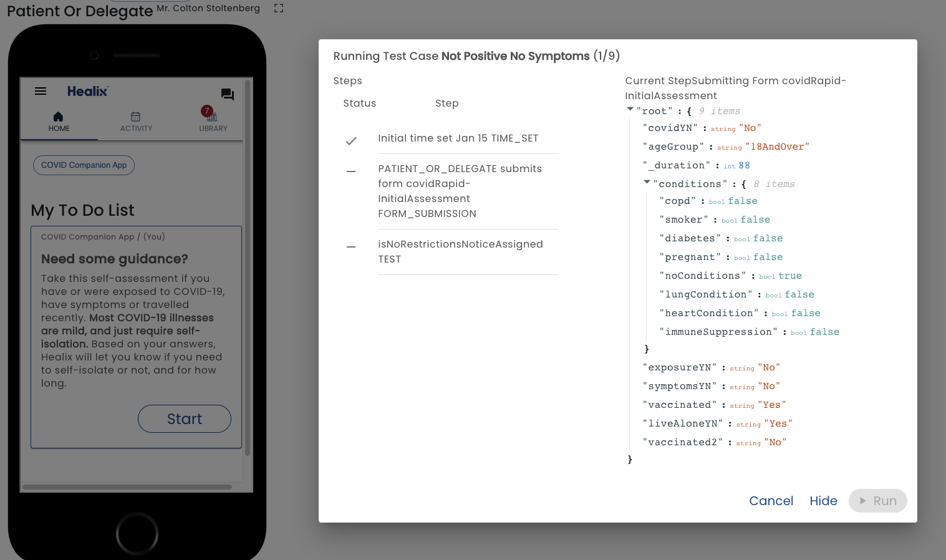Click the checkmark status of Initial time step
Image resolution: width=946 pixels, height=560 pixels.
(x=351, y=141)
